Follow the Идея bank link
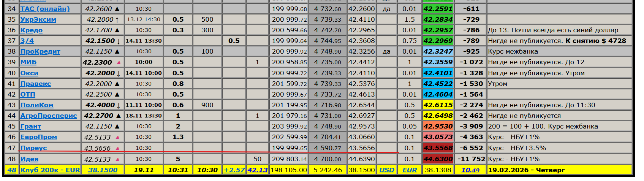Viewport: 644px width, 181px height. [x=29, y=159]
